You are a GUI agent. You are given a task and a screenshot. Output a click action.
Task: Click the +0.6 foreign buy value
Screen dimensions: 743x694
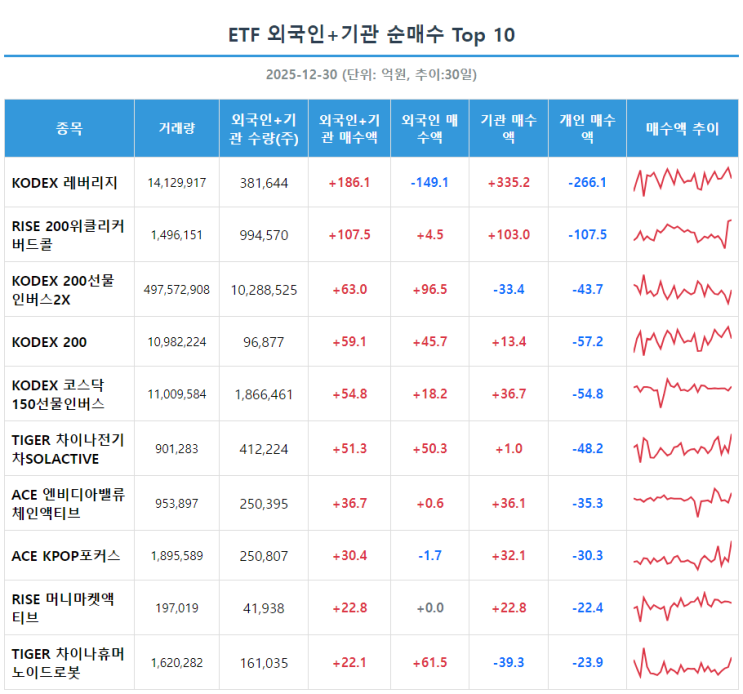point(430,504)
